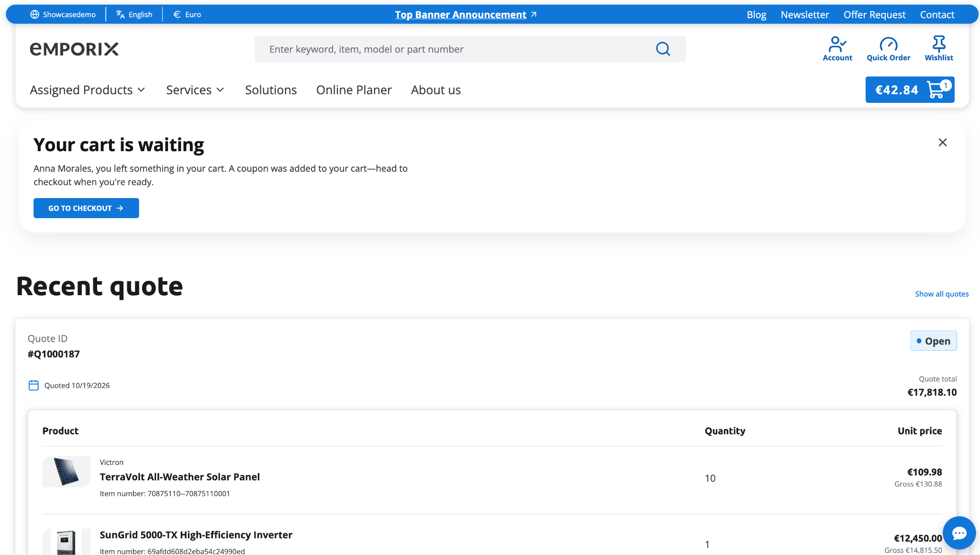Dismiss the 'Your cart is waiting' banner
980x555 pixels.
pyautogui.click(x=943, y=143)
